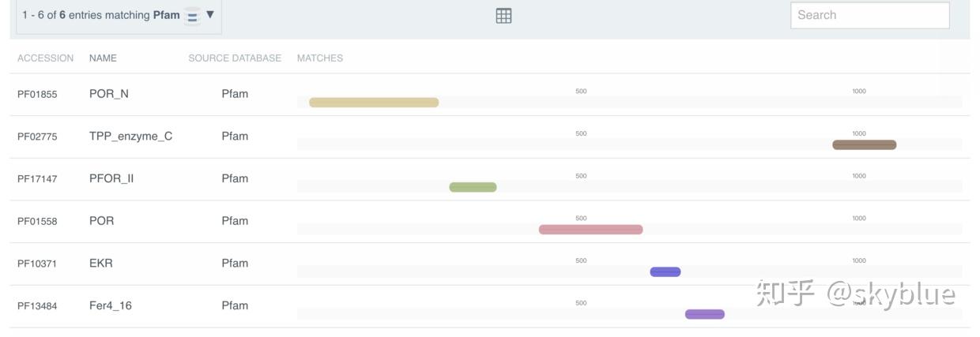
Task: Open the database filter dropdown arrow
Action: pyautogui.click(x=210, y=14)
